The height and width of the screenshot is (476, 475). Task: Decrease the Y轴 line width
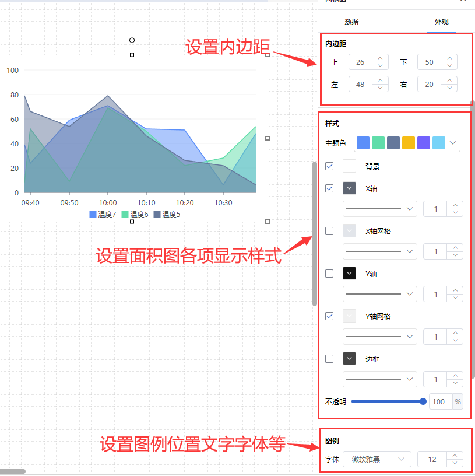tap(455, 298)
